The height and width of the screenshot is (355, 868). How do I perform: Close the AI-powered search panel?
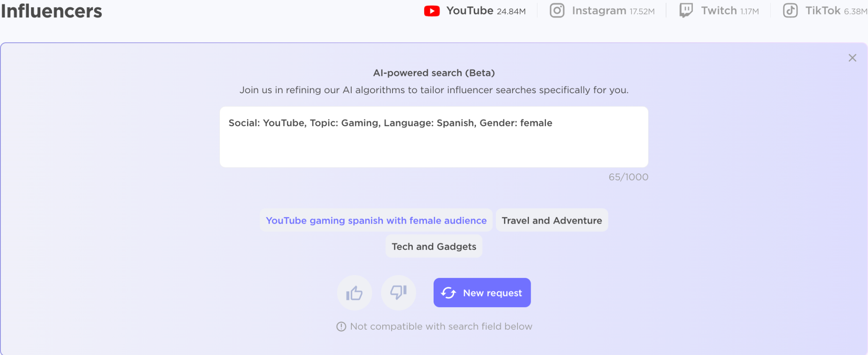tap(852, 58)
